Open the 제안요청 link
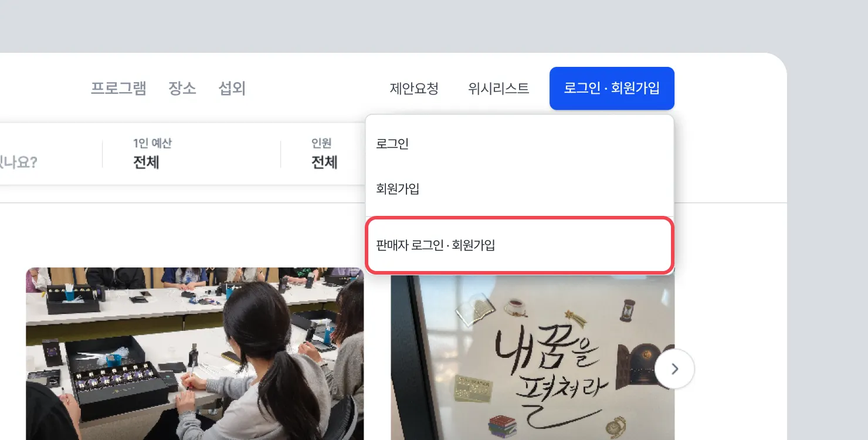The height and width of the screenshot is (440, 868). (414, 89)
